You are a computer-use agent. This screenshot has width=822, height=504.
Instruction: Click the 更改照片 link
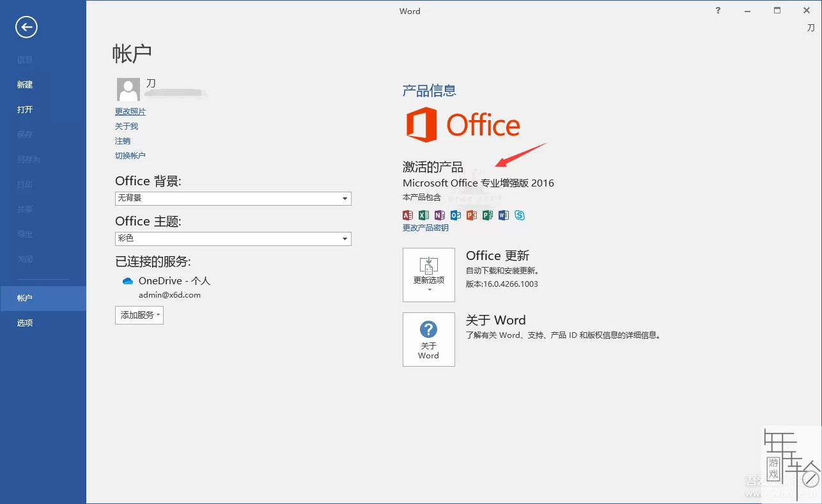click(x=130, y=112)
